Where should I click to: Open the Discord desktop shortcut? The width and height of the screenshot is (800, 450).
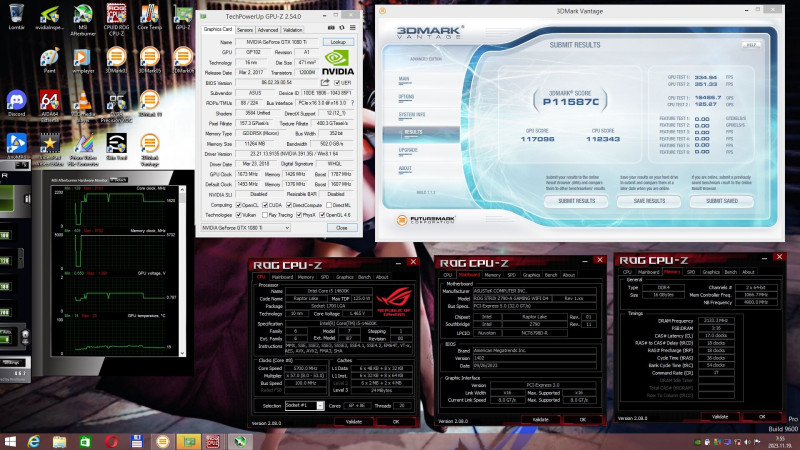[x=16, y=104]
